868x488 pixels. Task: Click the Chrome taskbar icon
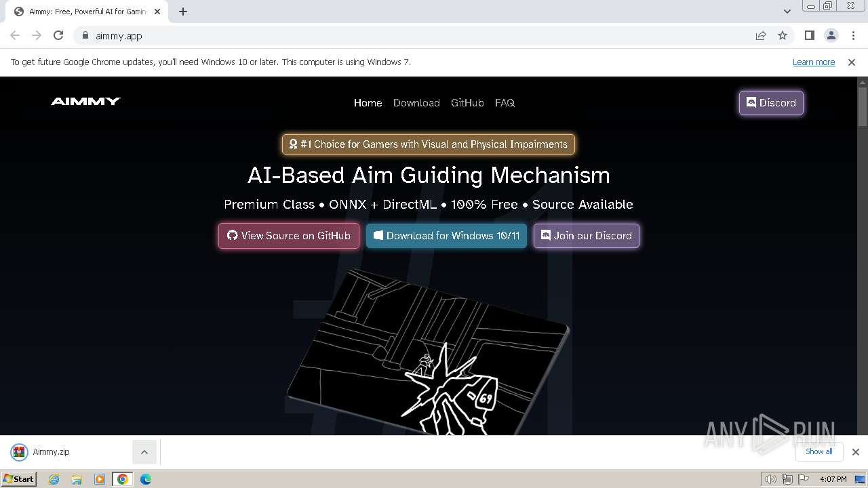point(123,479)
